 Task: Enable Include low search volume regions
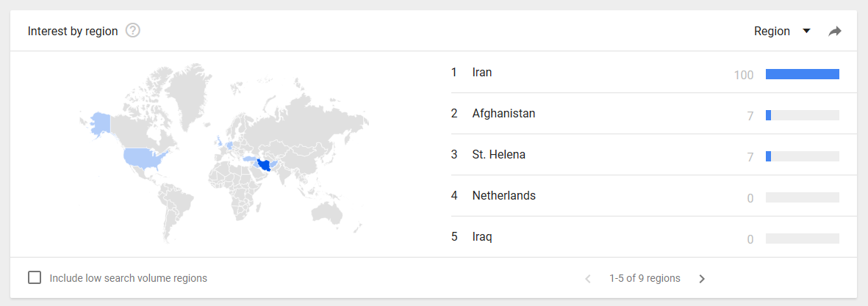(x=35, y=277)
